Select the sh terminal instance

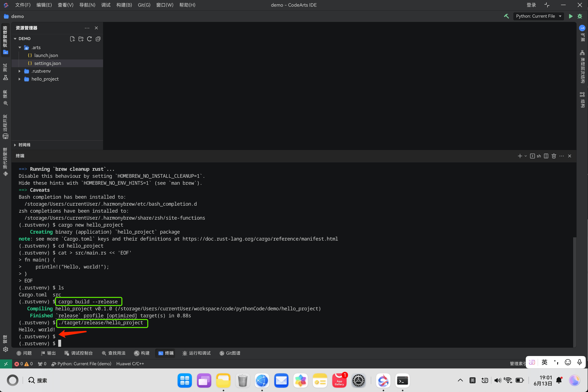(536, 156)
